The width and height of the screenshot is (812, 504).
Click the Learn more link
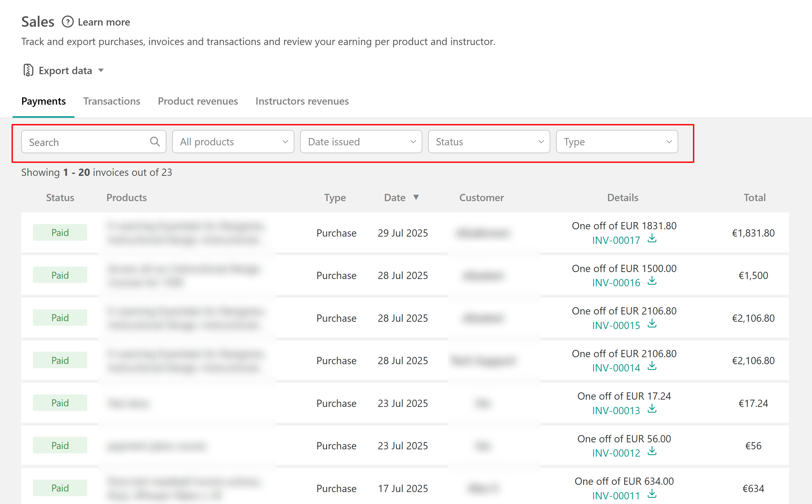[x=104, y=22]
